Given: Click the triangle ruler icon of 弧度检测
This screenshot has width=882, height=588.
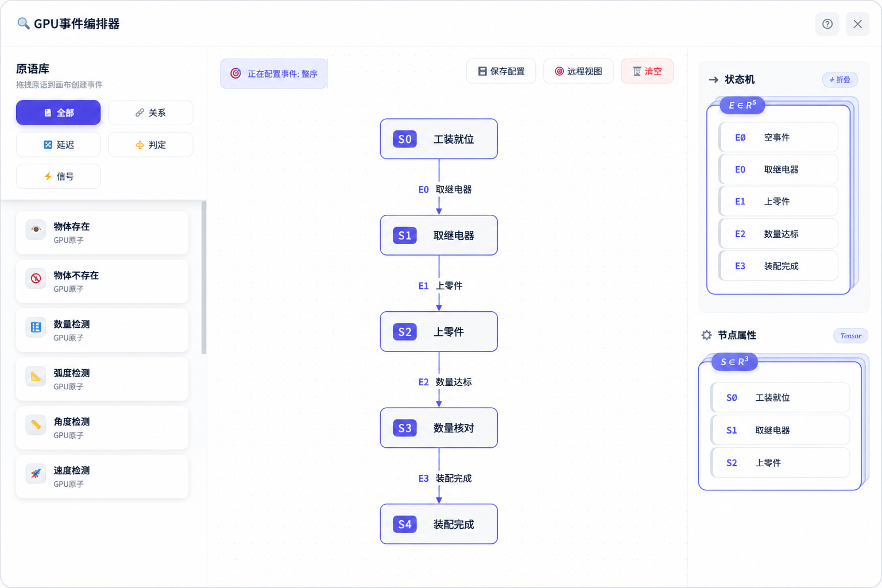Looking at the screenshot, I should [36, 376].
